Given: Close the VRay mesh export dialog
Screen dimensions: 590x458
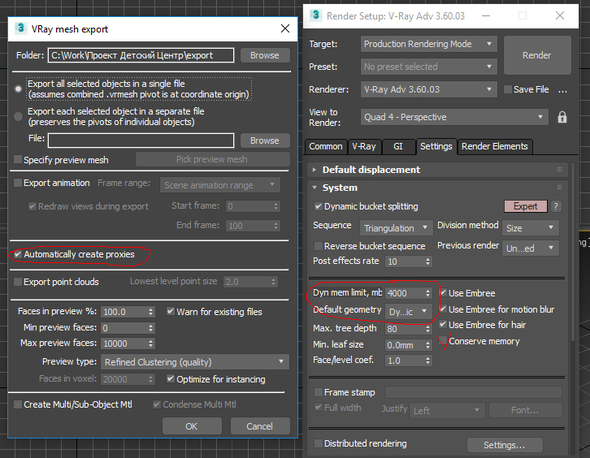Looking at the screenshot, I should [285, 29].
